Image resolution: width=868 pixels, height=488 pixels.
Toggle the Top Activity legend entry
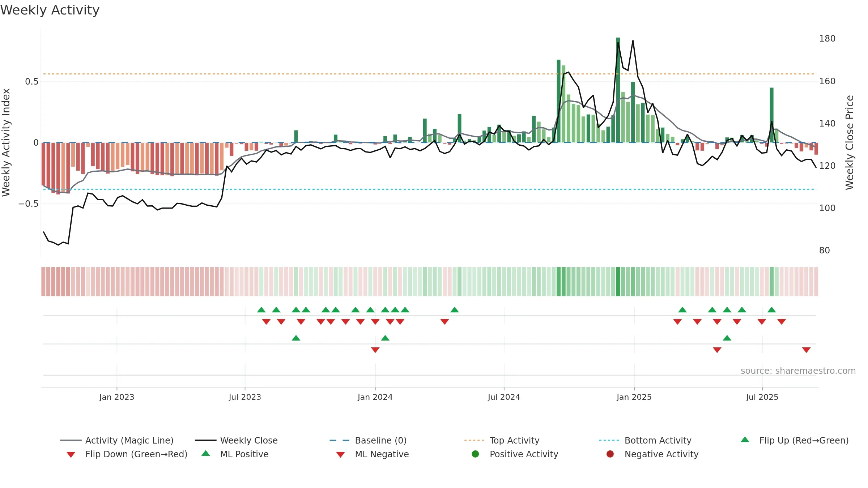(x=502, y=440)
